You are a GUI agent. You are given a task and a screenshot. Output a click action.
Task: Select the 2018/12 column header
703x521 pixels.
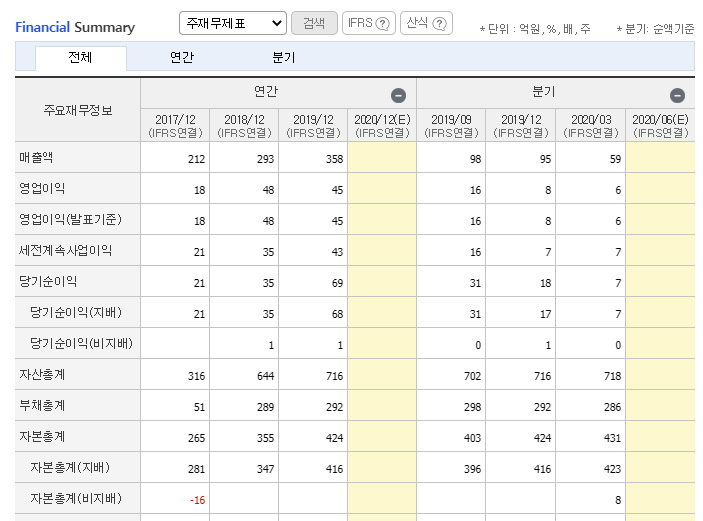pyautogui.click(x=244, y=126)
